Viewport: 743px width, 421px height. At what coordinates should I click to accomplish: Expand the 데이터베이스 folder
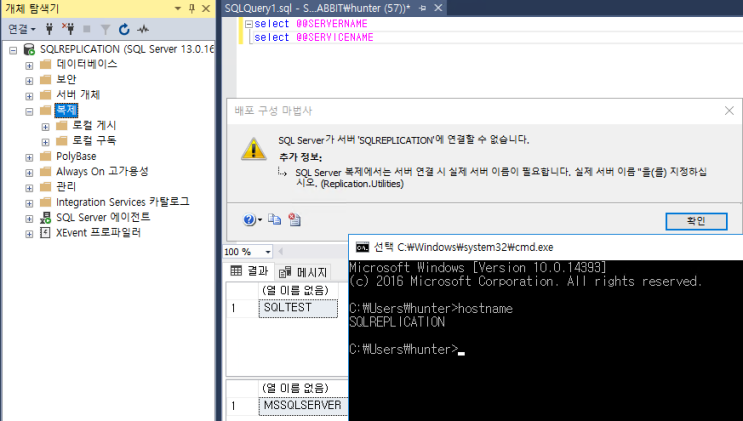point(29,65)
